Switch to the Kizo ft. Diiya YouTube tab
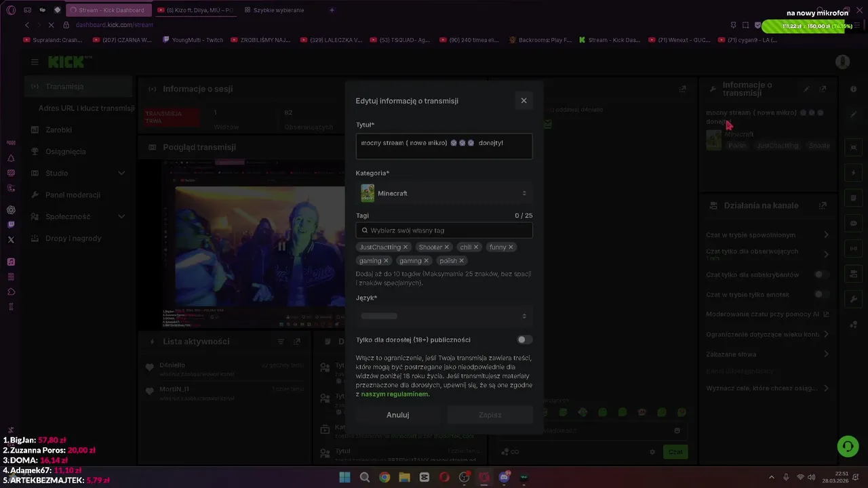Image resolution: width=868 pixels, height=488 pixels. (x=195, y=10)
